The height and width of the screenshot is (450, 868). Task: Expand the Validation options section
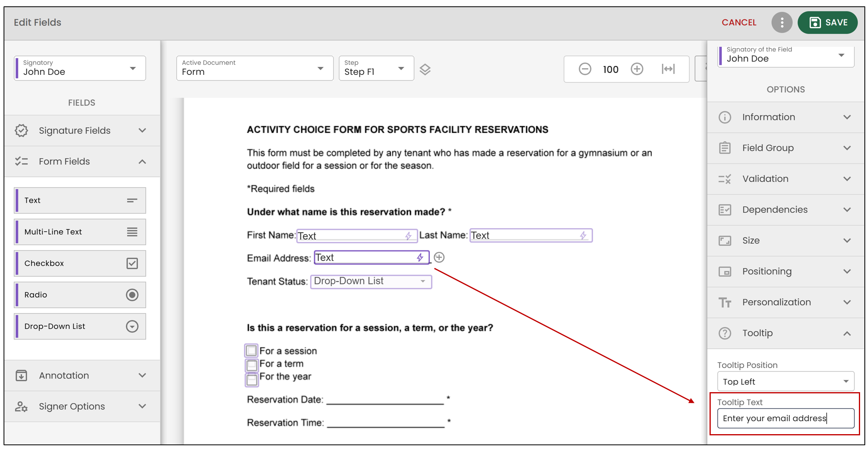[x=786, y=179]
